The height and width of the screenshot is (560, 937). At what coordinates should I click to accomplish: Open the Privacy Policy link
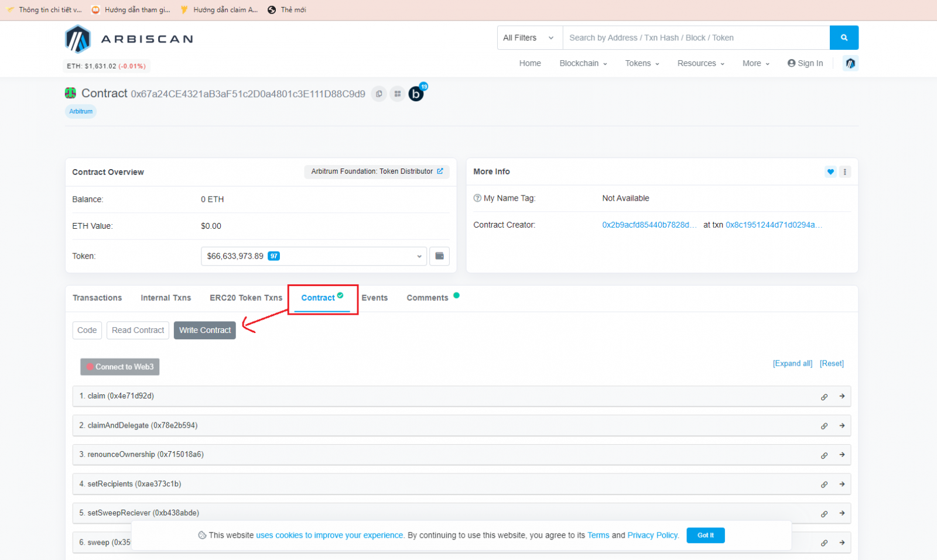(x=652, y=535)
